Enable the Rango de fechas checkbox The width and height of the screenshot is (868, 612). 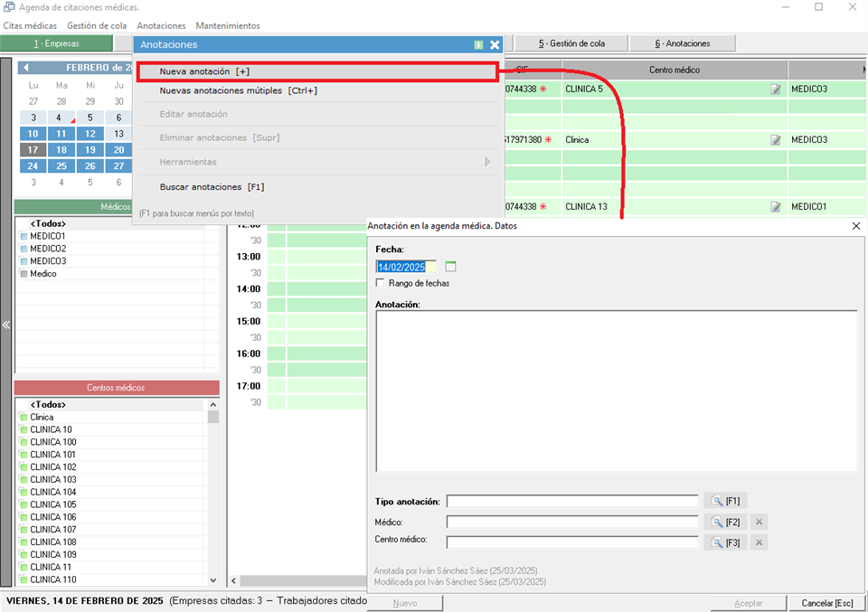(381, 283)
